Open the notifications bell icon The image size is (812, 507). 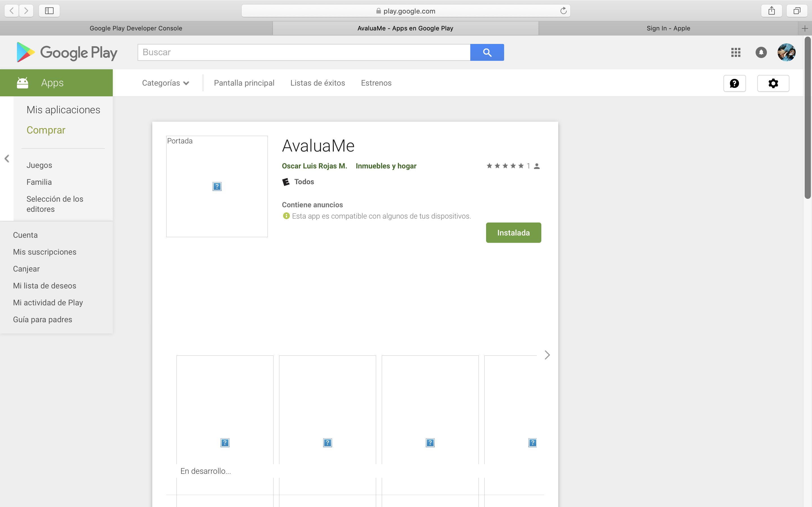(x=761, y=52)
